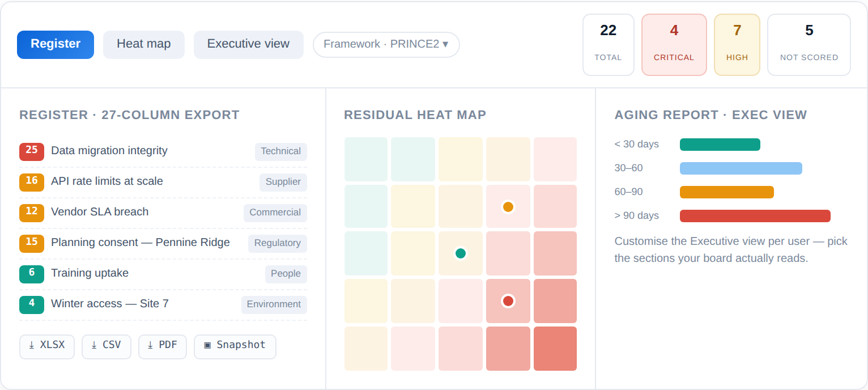Select the green dot on heat map

tap(461, 253)
